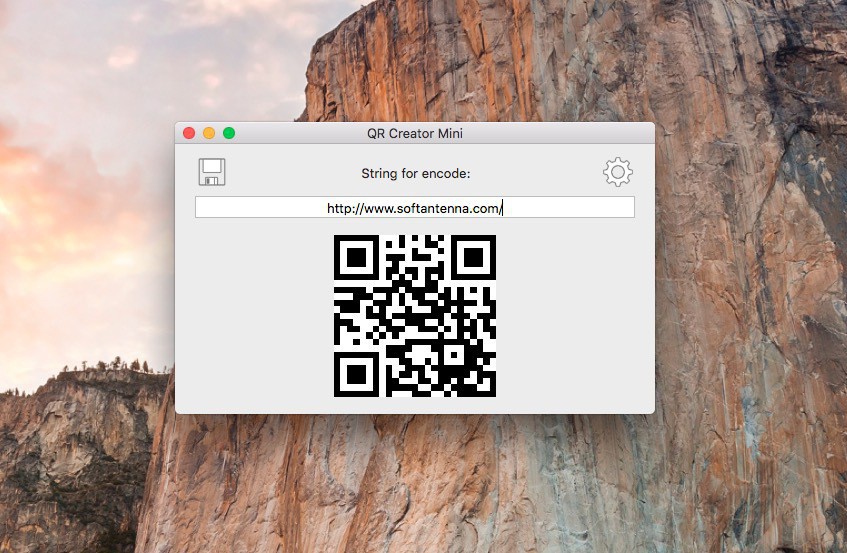Image resolution: width=847 pixels, height=553 pixels.
Task: Save the QR code with floppy disk icon
Action: click(x=212, y=172)
